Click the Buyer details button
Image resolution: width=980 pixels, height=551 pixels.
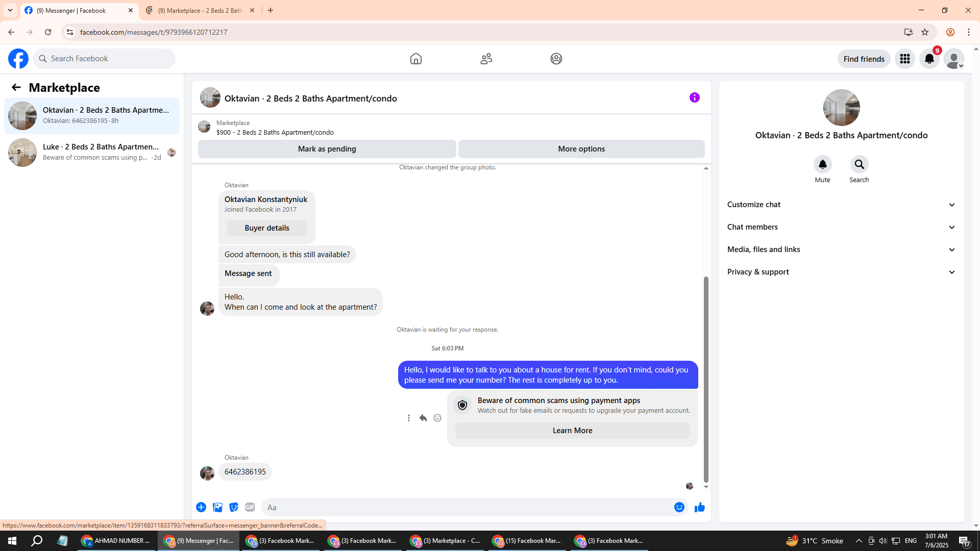[266, 228]
